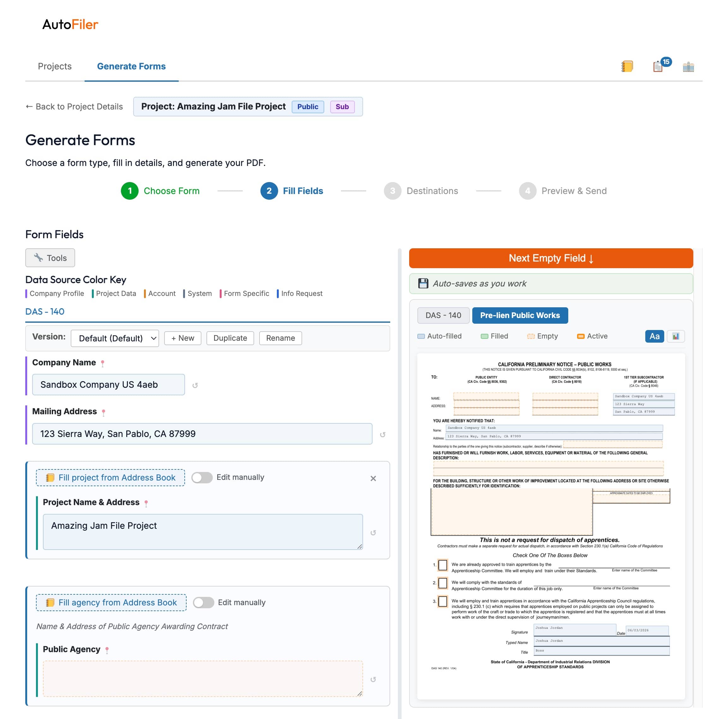Screen dimensions: 728x719
Task: Reset the Company Name field value
Action: (195, 385)
